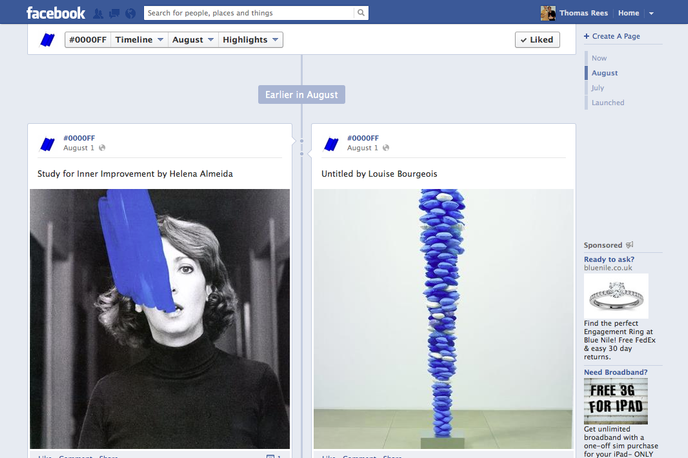Open friend requests icon

pyautogui.click(x=98, y=14)
